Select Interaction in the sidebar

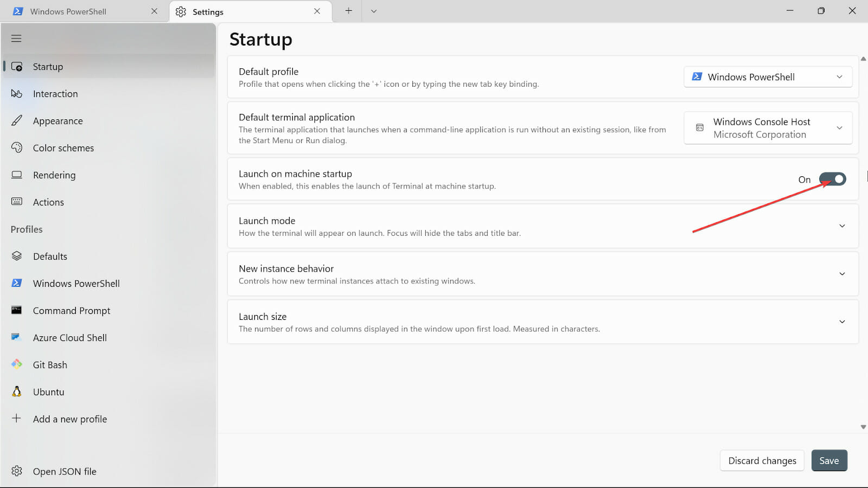point(108,94)
